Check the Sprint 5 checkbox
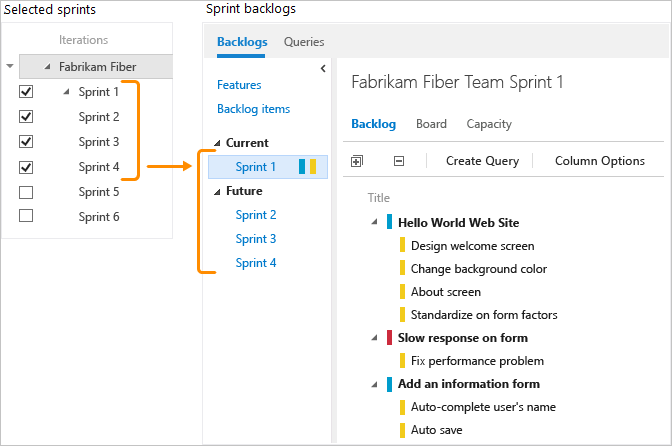 click(x=26, y=192)
